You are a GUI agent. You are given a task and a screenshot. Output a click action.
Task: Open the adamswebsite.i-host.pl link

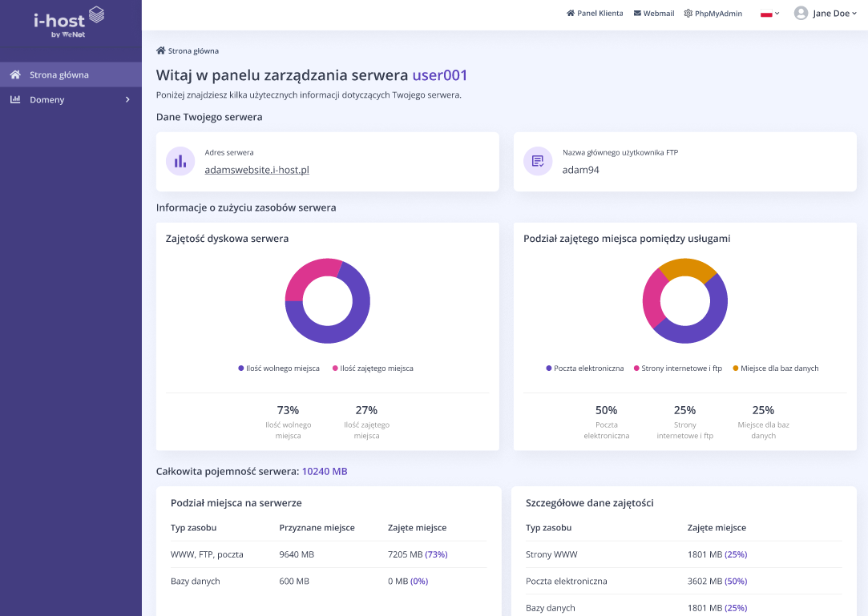click(256, 171)
